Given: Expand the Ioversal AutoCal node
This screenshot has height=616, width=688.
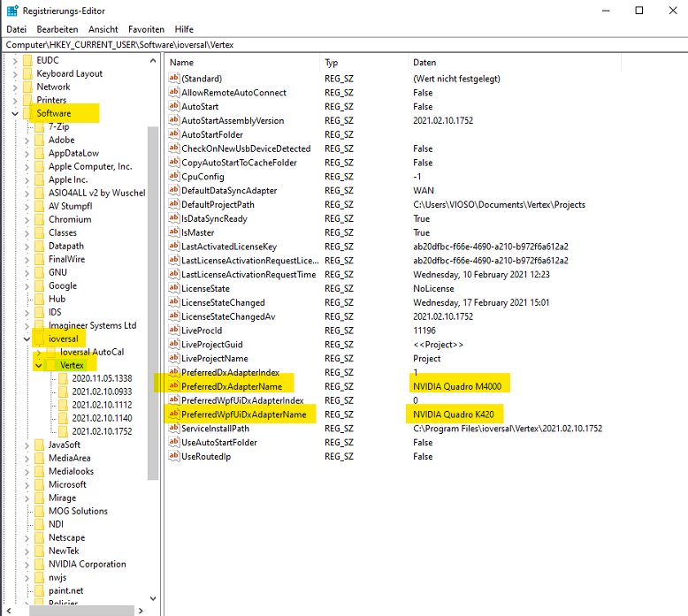Looking at the screenshot, I should click(x=39, y=352).
